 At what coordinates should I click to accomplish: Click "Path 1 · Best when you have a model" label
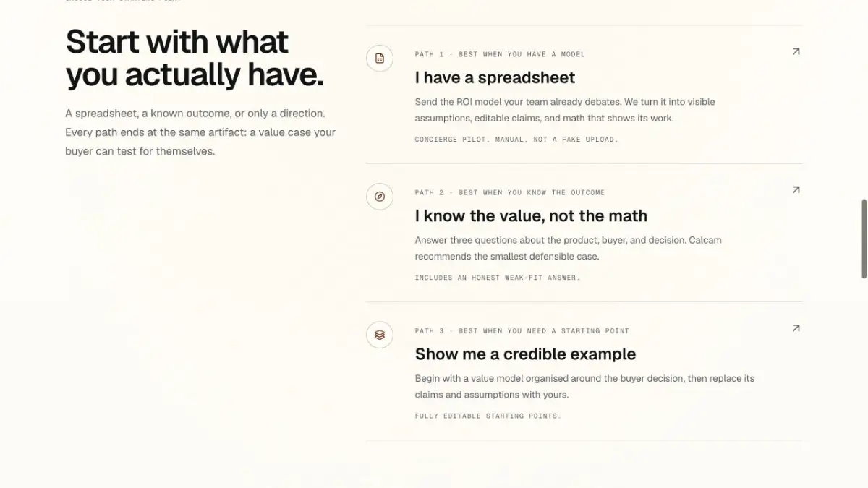tap(500, 54)
